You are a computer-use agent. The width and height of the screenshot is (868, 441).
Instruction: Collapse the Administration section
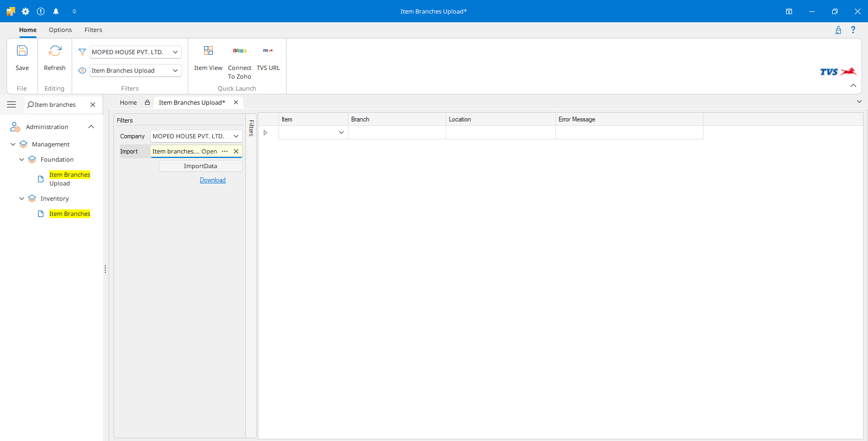(x=91, y=127)
